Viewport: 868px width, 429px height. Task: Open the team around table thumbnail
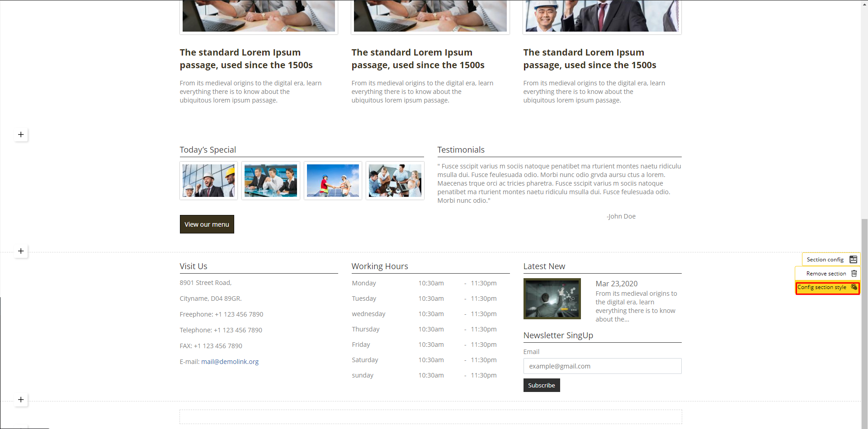point(395,181)
